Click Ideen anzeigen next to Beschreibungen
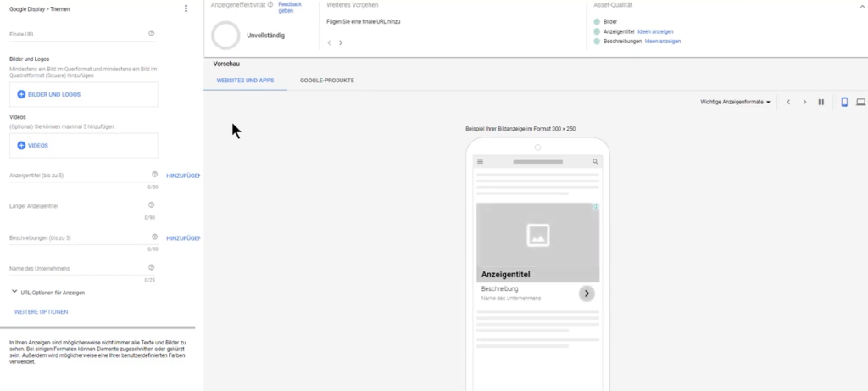The image size is (868, 391). tap(662, 41)
